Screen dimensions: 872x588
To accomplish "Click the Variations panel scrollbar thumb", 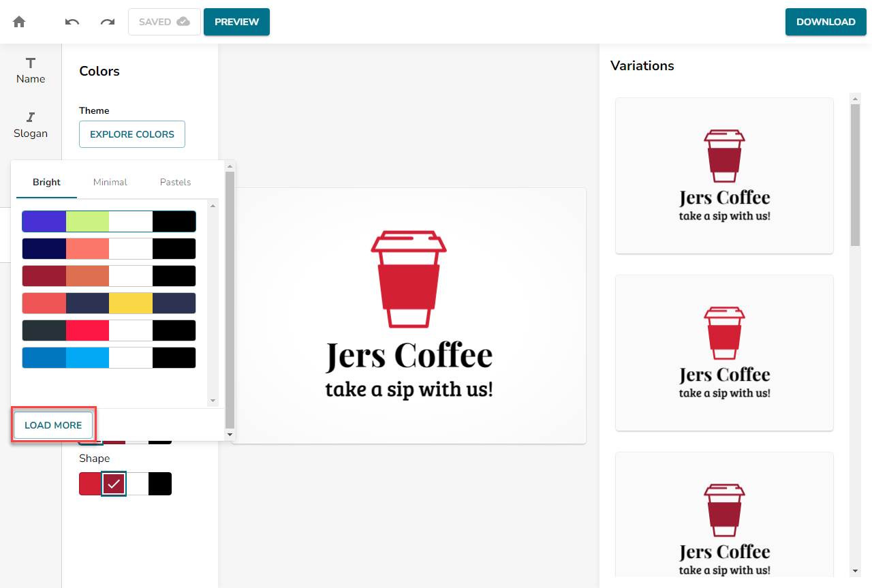I will pos(856,175).
